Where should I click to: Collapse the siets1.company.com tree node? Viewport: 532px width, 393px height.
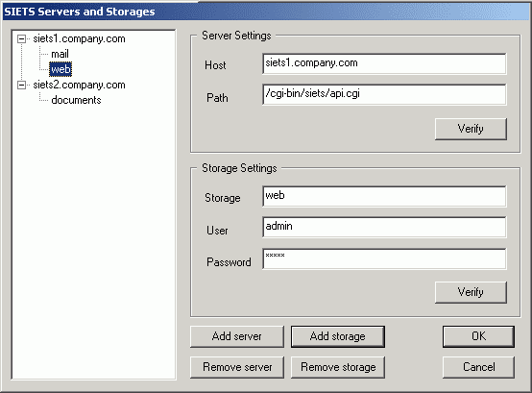click(x=21, y=39)
